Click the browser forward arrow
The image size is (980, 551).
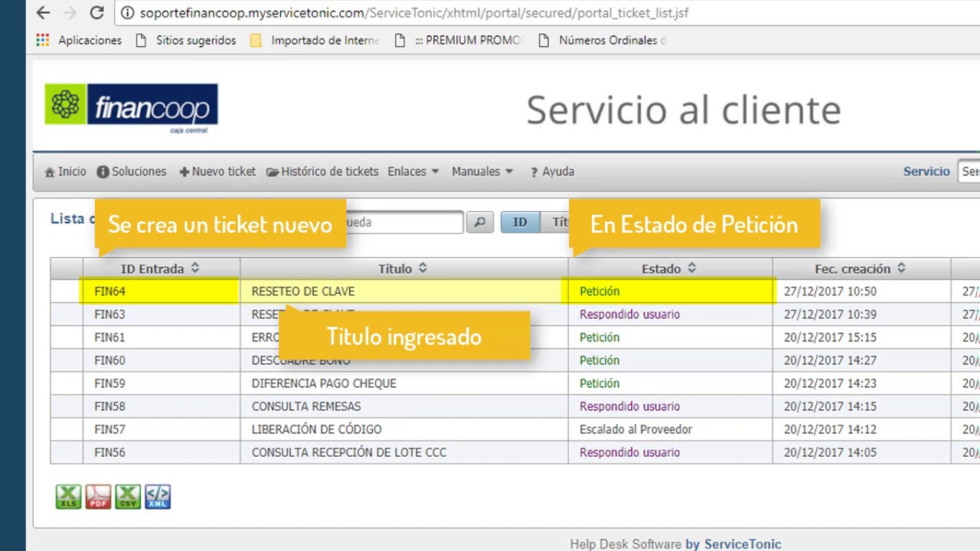tap(70, 13)
